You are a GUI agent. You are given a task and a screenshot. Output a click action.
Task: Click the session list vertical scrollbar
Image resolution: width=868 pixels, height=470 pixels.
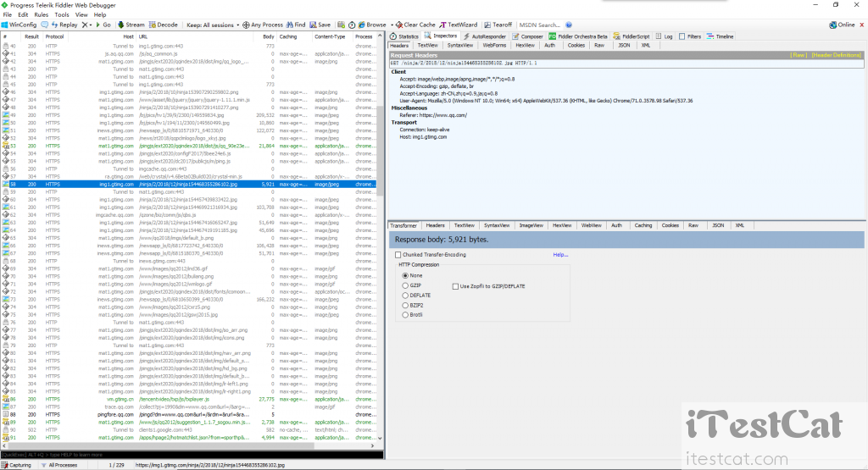[380, 149]
